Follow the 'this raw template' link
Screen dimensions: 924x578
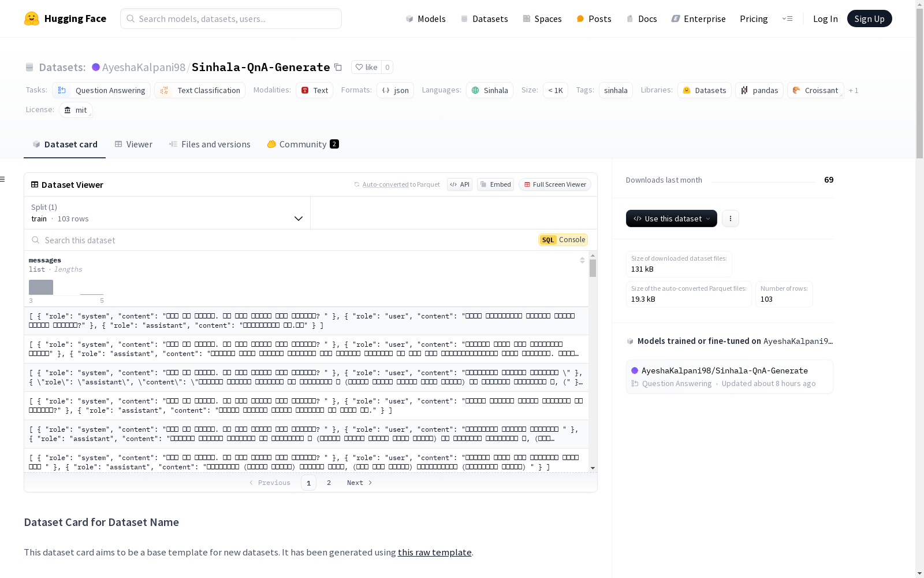pyautogui.click(x=435, y=552)
